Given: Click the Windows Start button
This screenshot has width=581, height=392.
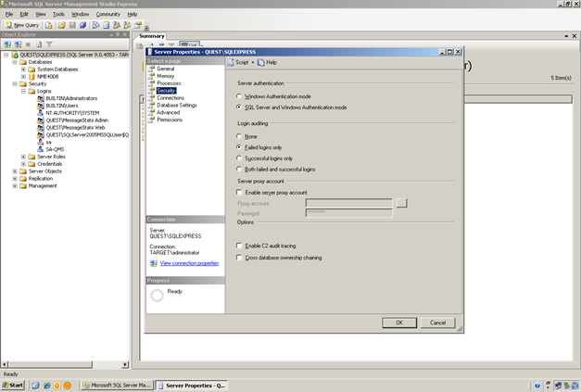Looking at the screenshot, I should (x=13, y=385).
